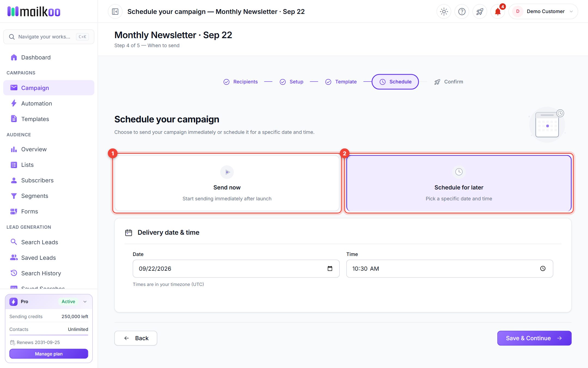This screenshot has height=368, width=588.
Task: Click the rocket quick-start icon in header
Action: coord(480,11)
